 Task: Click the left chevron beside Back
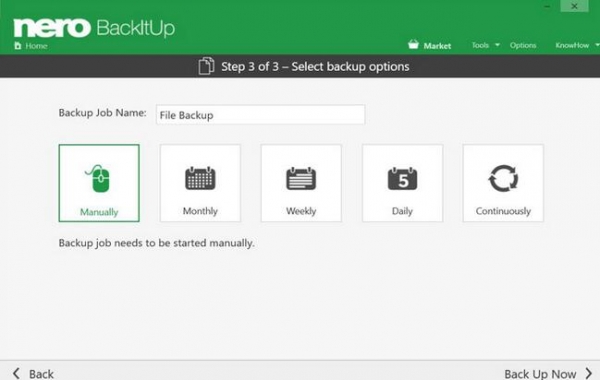[x=16, y=374]
